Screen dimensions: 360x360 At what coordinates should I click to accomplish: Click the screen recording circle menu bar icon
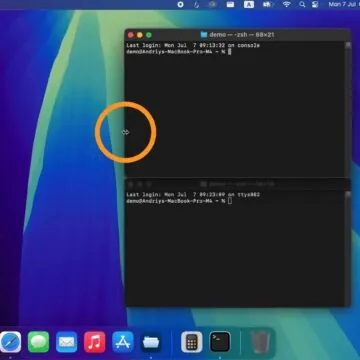(x=180, y=4)
